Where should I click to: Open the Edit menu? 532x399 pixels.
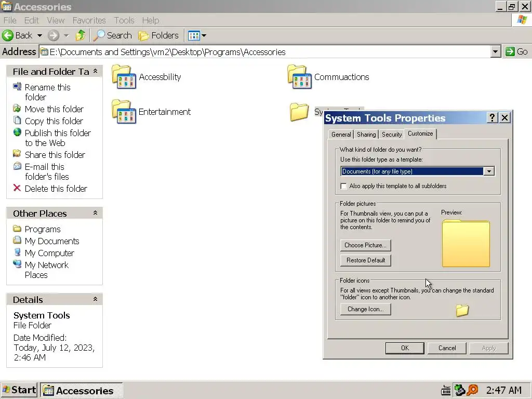click(x=32, y=20)
